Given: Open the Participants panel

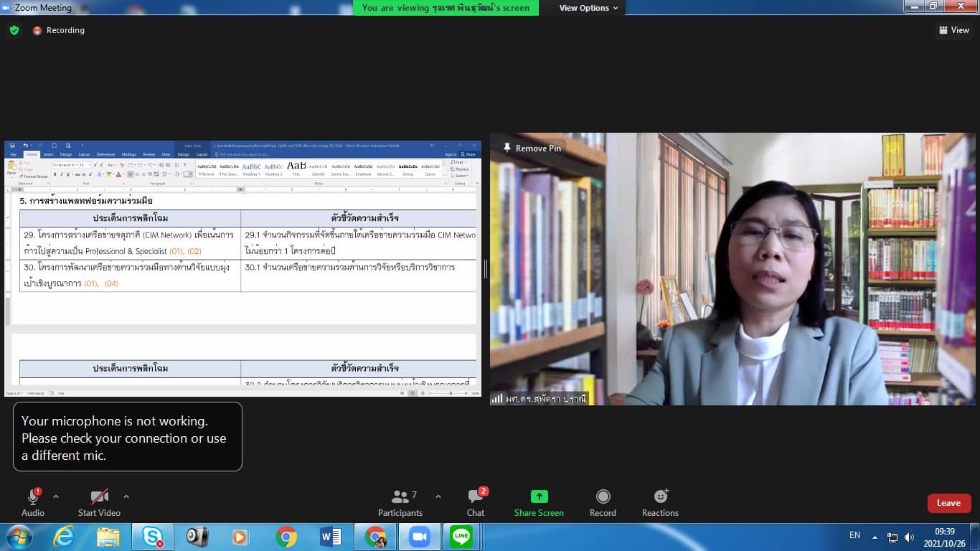Looking at the screenshot, I should point(400,497).
